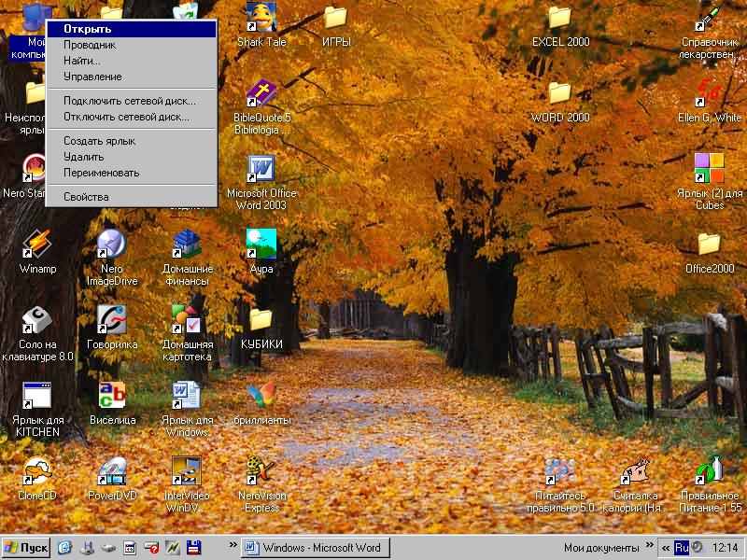The image size is (747, 560).
Task: Click Подключить сетевой диск... menu entry
Action: click(x=132, y=101)
